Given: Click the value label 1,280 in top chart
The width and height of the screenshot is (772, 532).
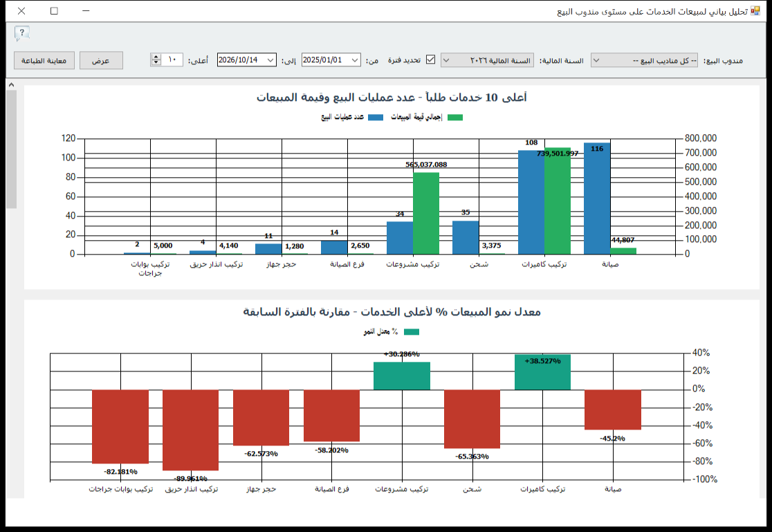Looking at the screenshot, I should (x=295, y=246).
